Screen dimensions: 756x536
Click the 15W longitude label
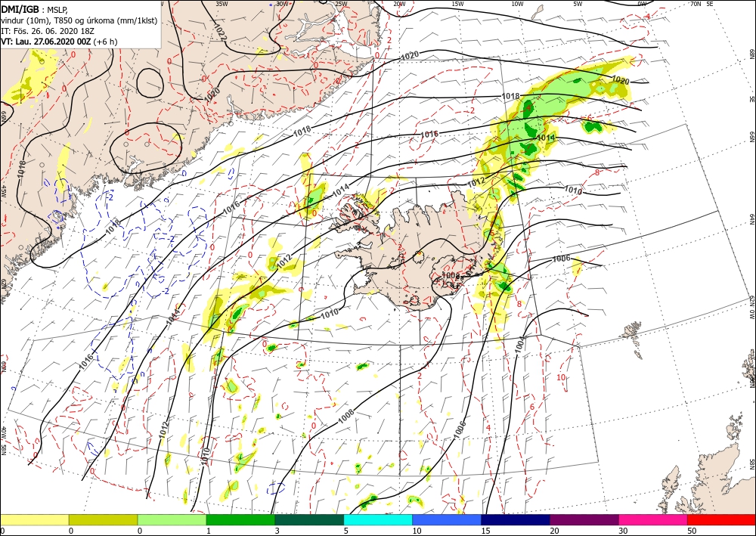point(458,4)
